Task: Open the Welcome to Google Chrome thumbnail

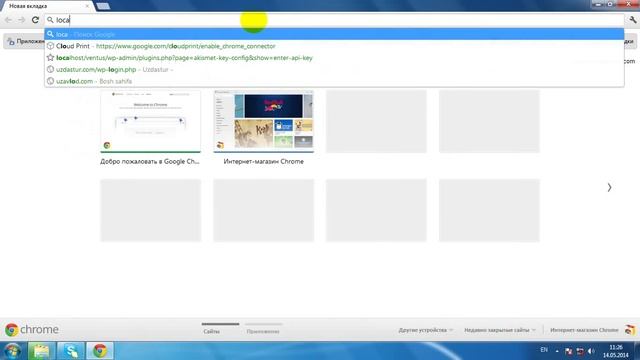Action: tap(151, 121)
